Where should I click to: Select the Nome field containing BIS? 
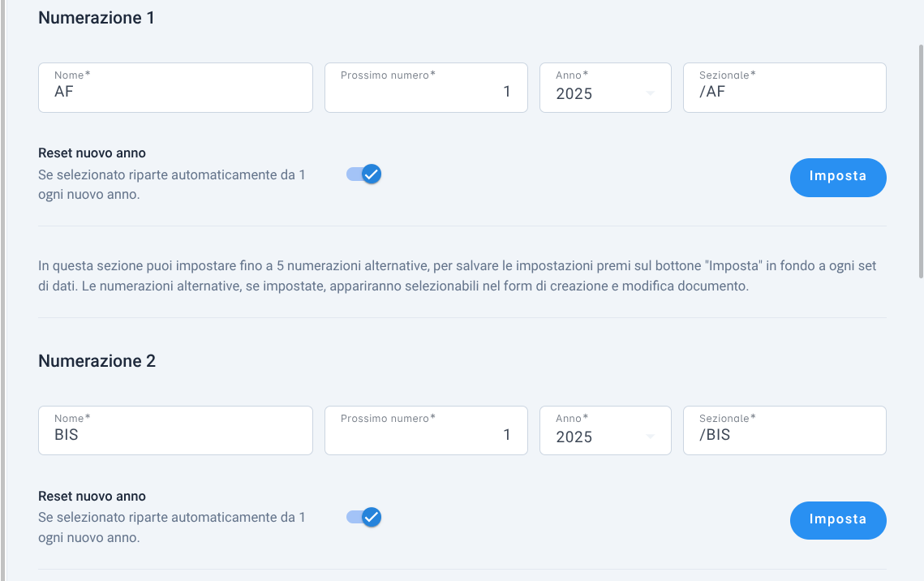click(175, 431)
